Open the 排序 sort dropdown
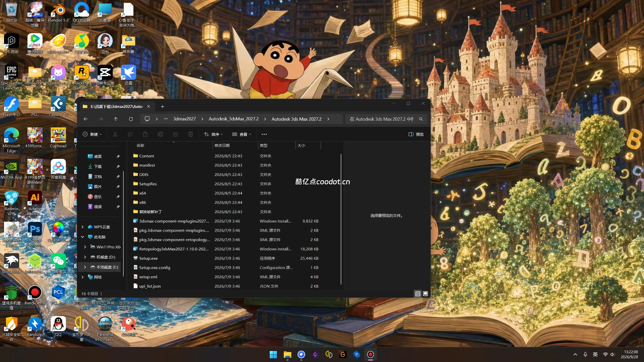This screenshot has width=644, height=362. 213,134
